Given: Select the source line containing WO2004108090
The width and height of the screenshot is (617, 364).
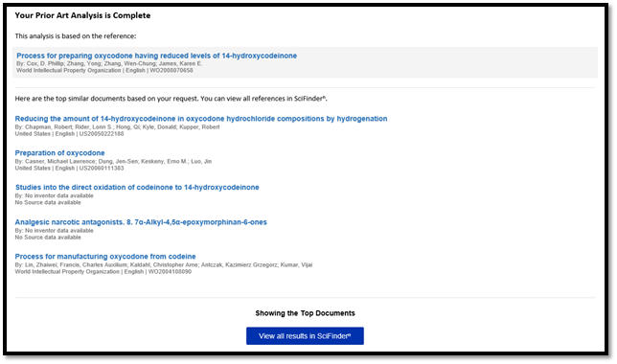Looking at the screenshot, I should coord(103,271).
